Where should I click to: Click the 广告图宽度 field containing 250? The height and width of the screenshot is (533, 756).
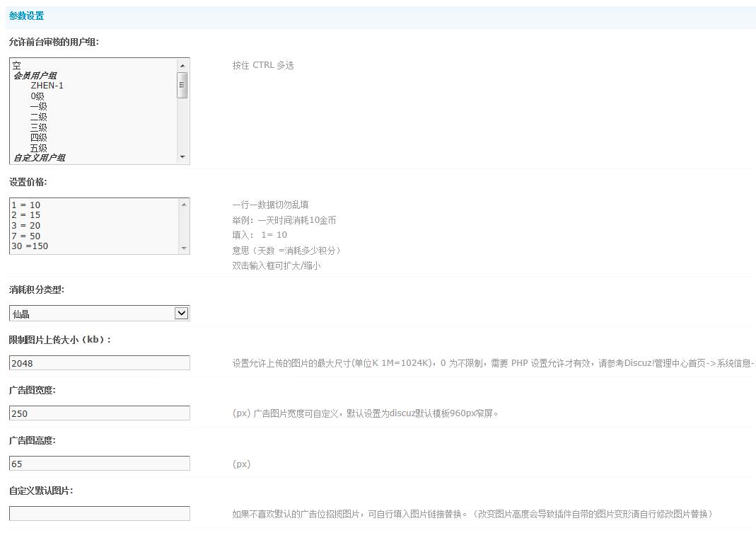tap(99, 413)
